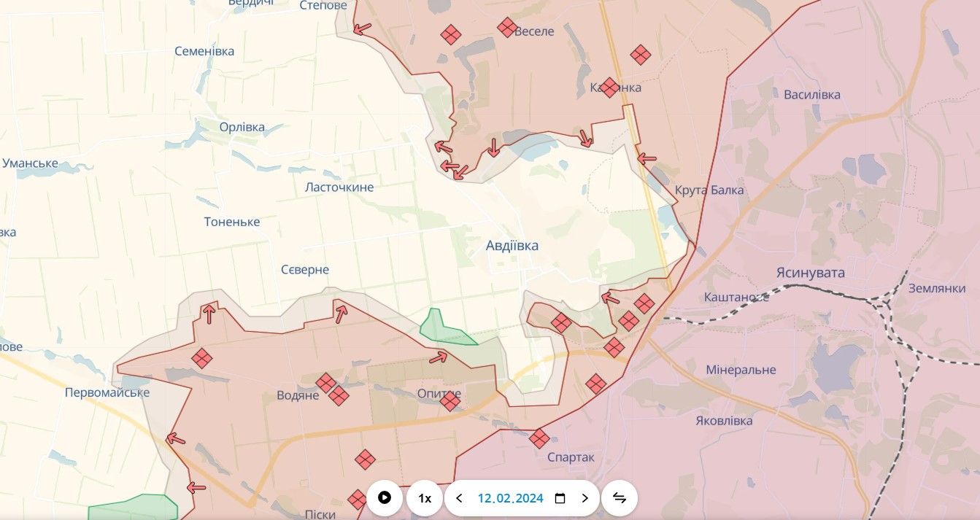Click the arrow pointing left near Крута Балка
This screenshot has width=980, height=520.
(x=647, y=158)
